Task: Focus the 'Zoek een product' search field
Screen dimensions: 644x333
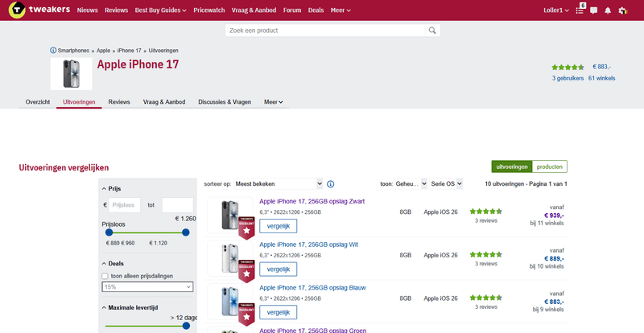Action: [325, 31]
